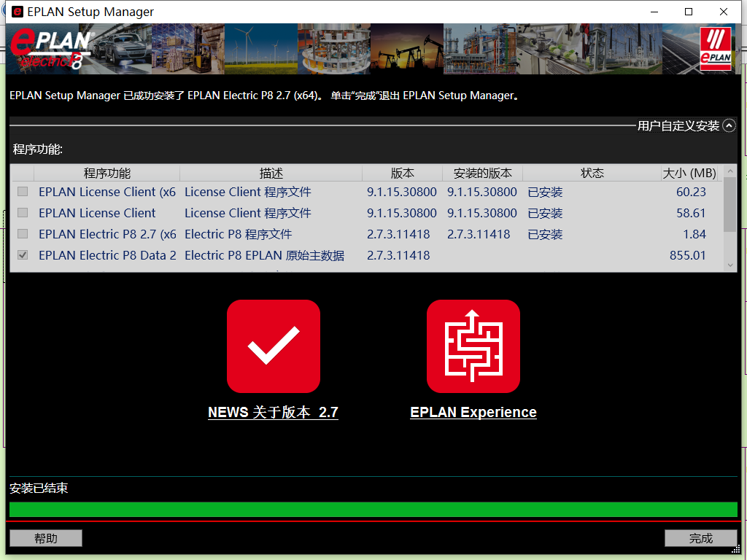Toggle checkbox for EPLAN License Client (x64) row
The image size is (747, 560).
coord(23,192)
